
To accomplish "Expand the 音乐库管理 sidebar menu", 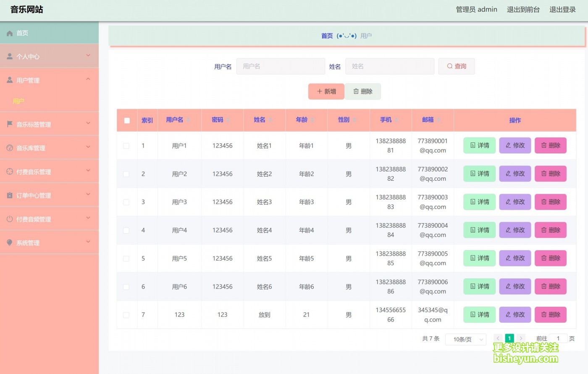I will coord(49,147).
